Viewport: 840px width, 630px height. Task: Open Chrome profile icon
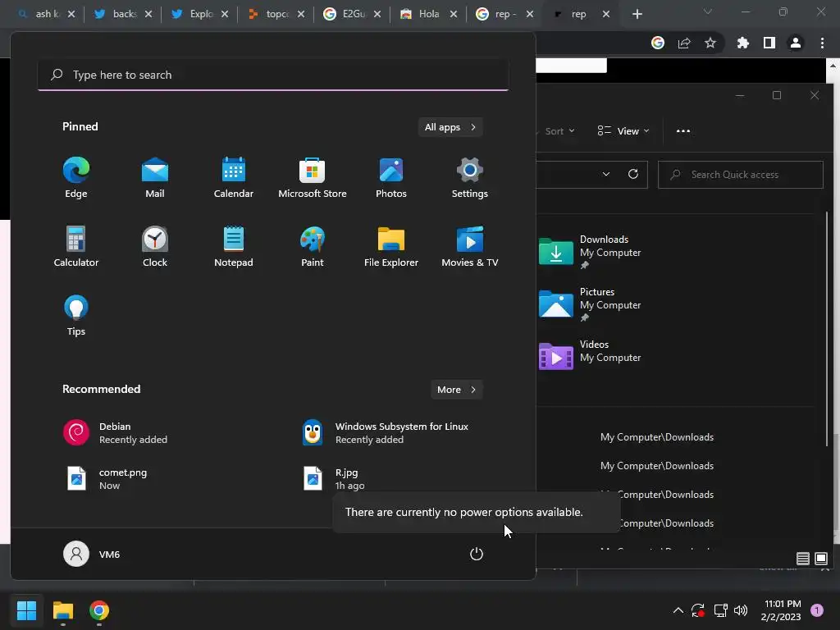coord(796,43)
